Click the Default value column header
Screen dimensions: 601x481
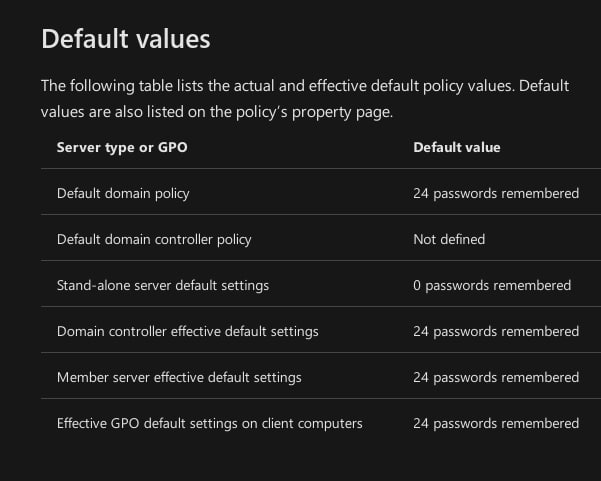pyautogui.click(x=456, y=148)
